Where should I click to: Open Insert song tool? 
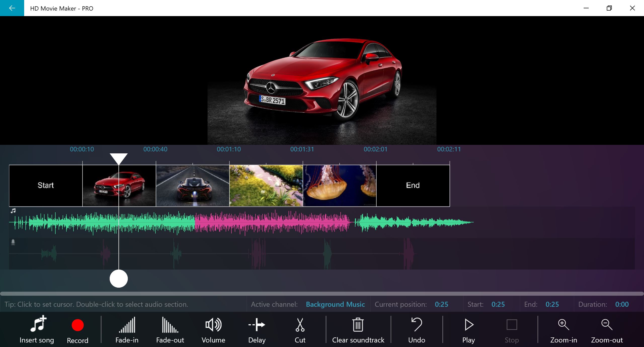click(37, 329)
